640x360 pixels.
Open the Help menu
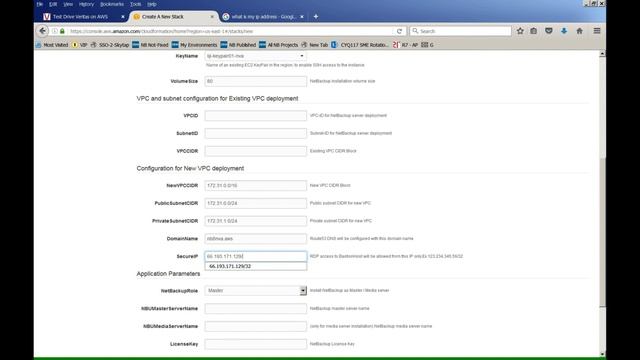(x=152, y=4)
